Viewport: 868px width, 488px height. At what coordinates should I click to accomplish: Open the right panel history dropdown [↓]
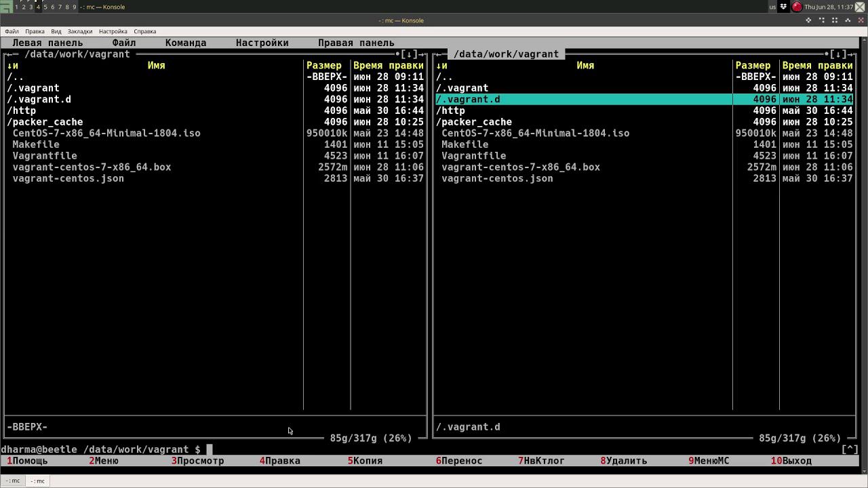(839, 54)
